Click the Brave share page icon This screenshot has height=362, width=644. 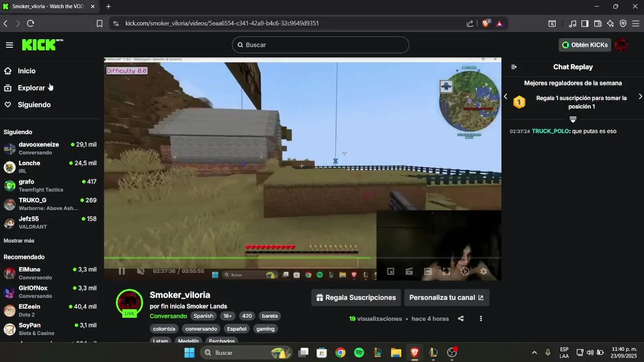click(x=470, y=23)
